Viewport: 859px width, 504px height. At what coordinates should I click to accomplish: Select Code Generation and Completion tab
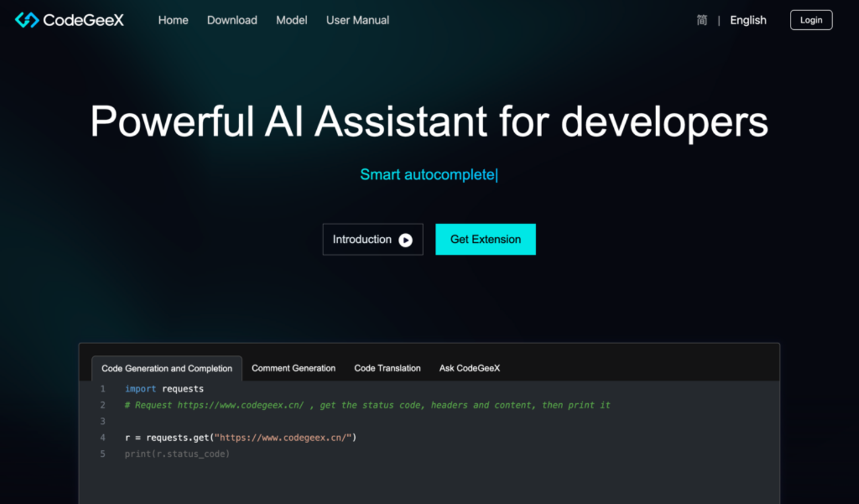[x=167, y=368]
